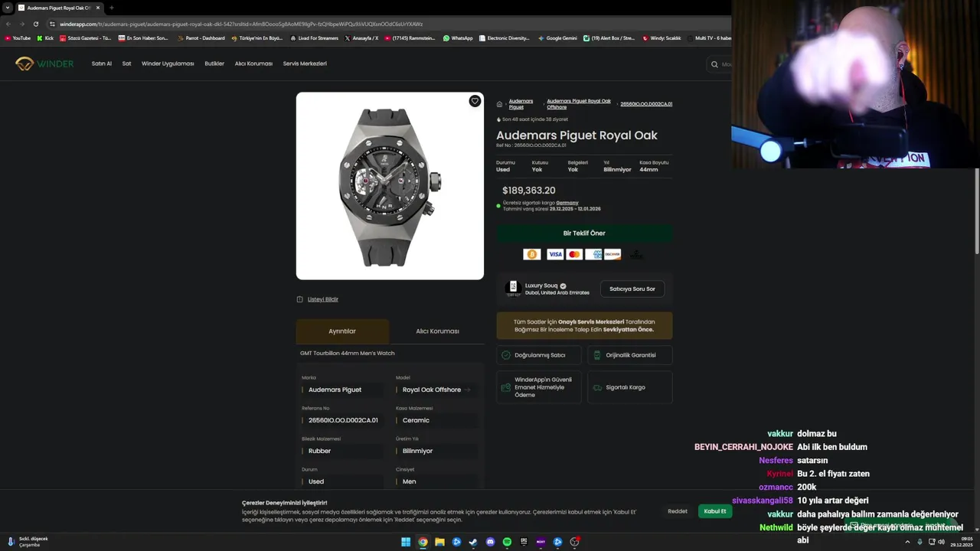Image resolution: width=980 pixels, height=551 pixels.
Task: Click the search magnifier icon
Action: (x=714, y=64)
